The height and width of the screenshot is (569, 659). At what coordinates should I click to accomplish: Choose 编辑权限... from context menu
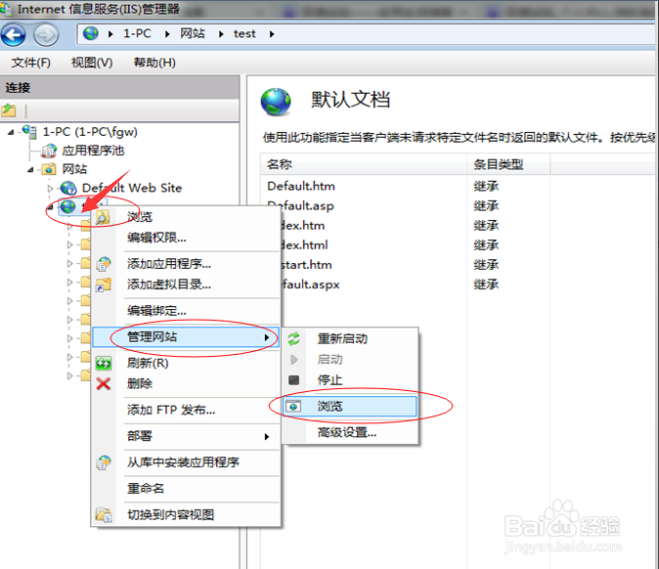[186, 238]
